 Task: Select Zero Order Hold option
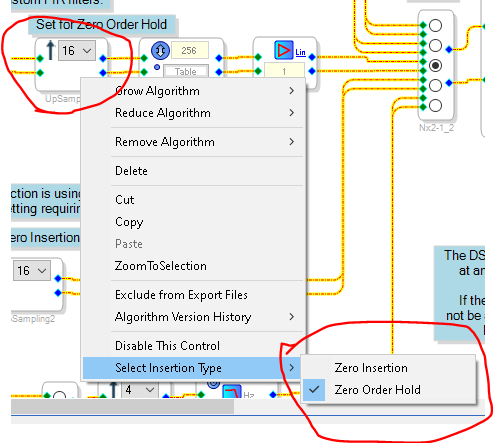(x=388, y=390)
